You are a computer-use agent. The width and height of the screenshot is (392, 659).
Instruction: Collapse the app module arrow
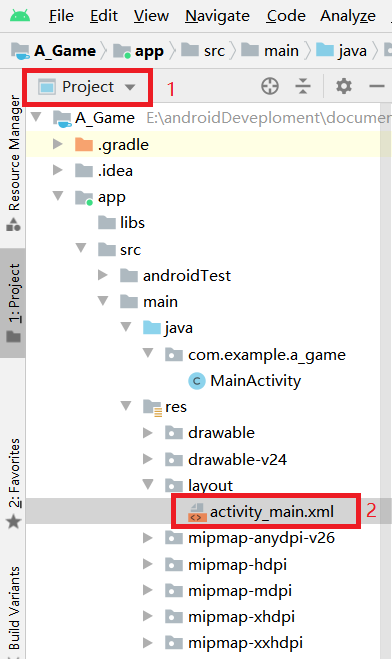point(58,196)
